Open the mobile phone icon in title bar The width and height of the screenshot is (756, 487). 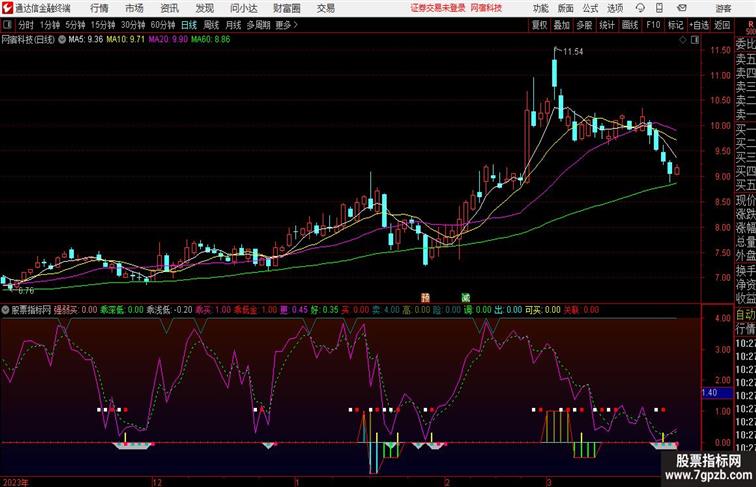click(659, 8)
